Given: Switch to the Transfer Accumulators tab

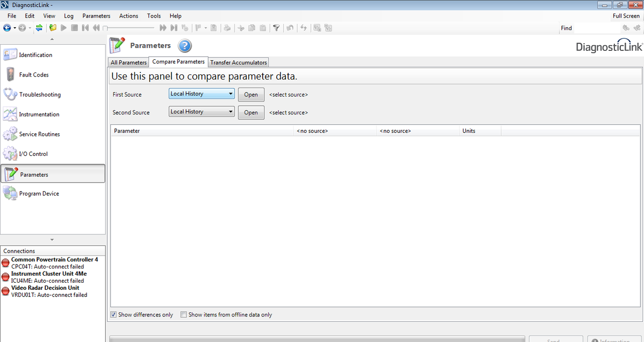Looking at the screenshot, I should [x=238, y=62].
